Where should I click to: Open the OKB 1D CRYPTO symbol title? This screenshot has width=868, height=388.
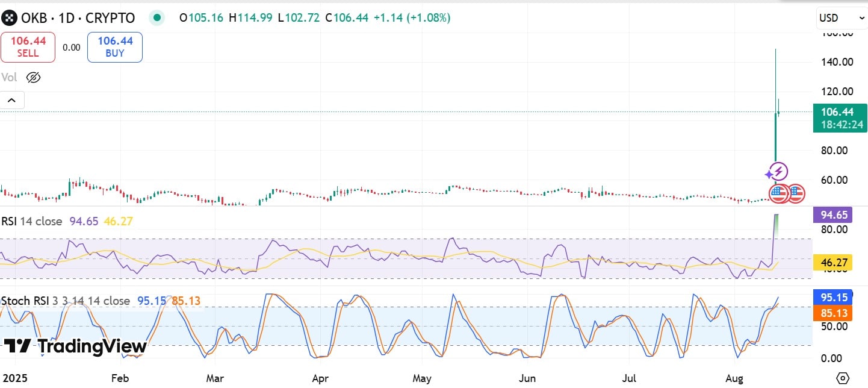78,18
